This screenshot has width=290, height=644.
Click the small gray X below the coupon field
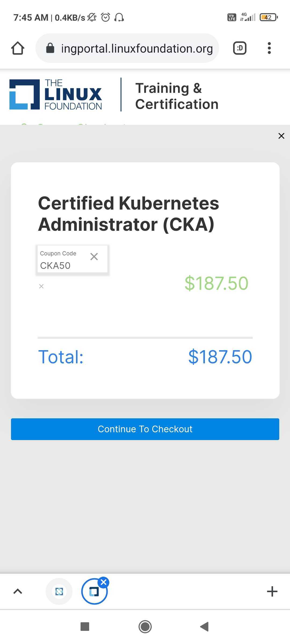41,286
